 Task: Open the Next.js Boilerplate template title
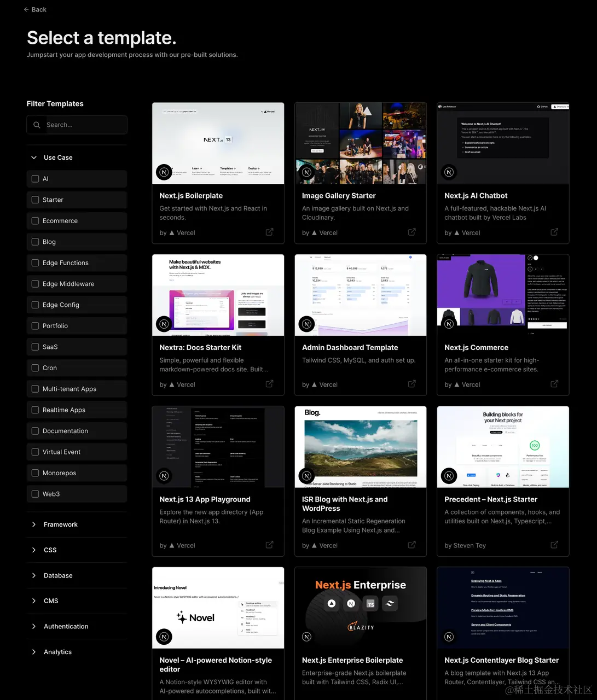191,196
